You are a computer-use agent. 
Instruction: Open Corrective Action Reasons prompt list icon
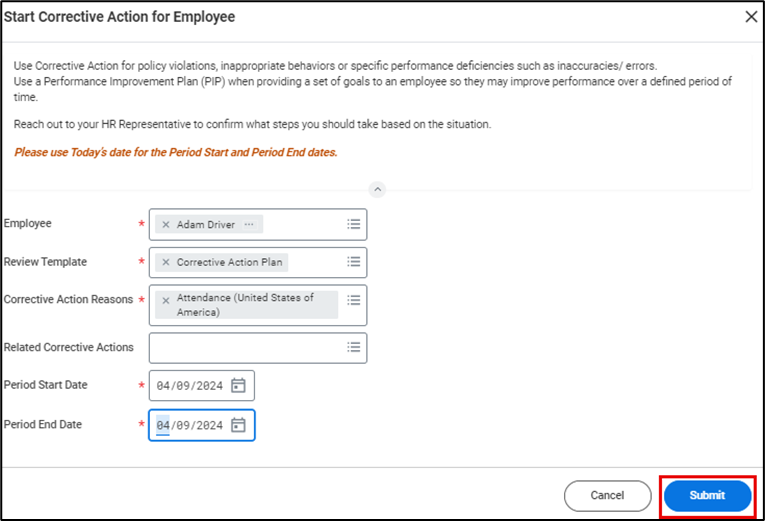tap(353, 299)
